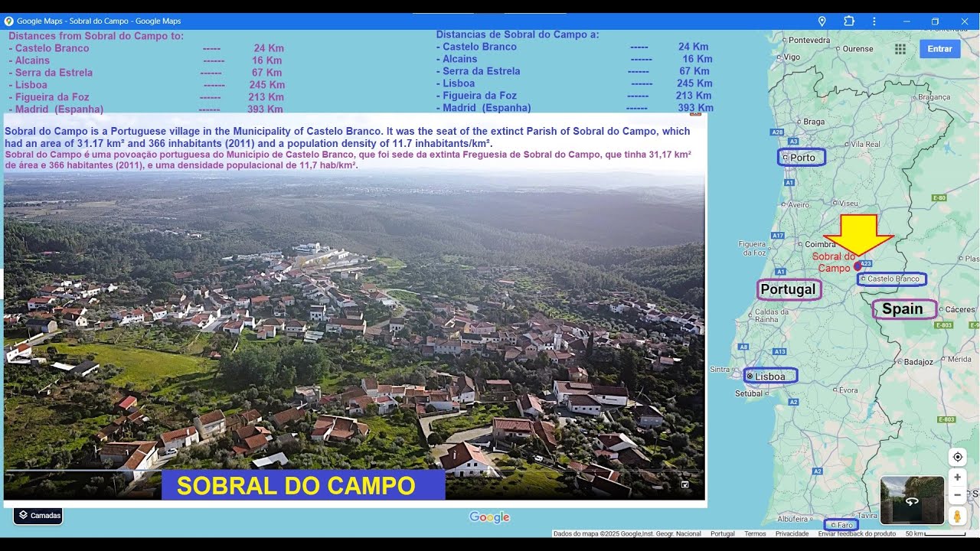Click the A13 road shield
Viewport: 980px width, 551px height.
coord(779,351)
